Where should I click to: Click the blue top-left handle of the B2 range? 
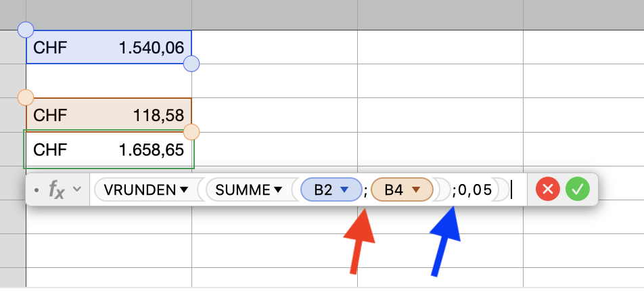click(x=25, y=30)
